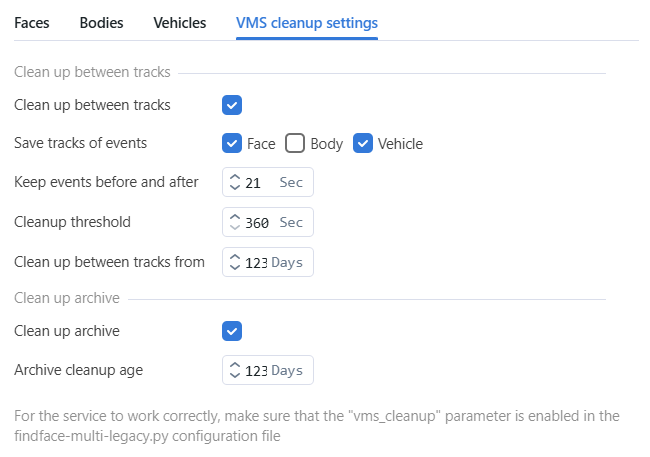Viewport: 650px width, 457px height.
Task: Click stepper arrows for Clean up between tracks from
Action: tap(235, 262)
